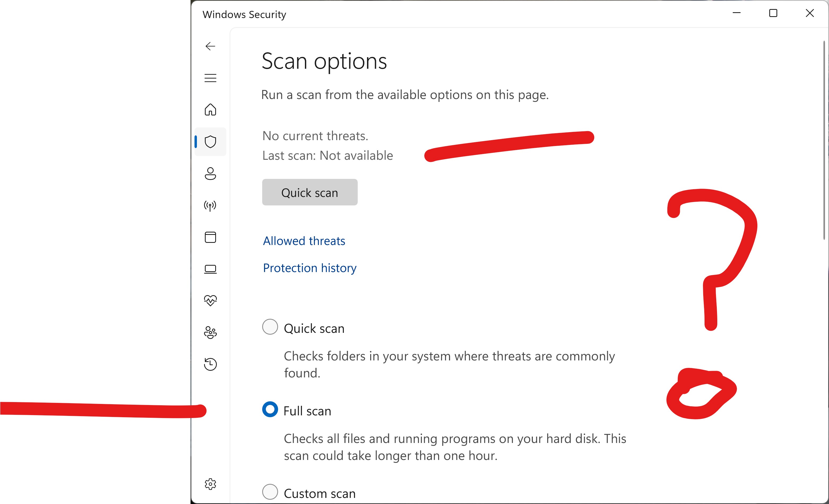Open App & browser control window icon
This screenshot has width=829, height=504.
coord(210,237)
